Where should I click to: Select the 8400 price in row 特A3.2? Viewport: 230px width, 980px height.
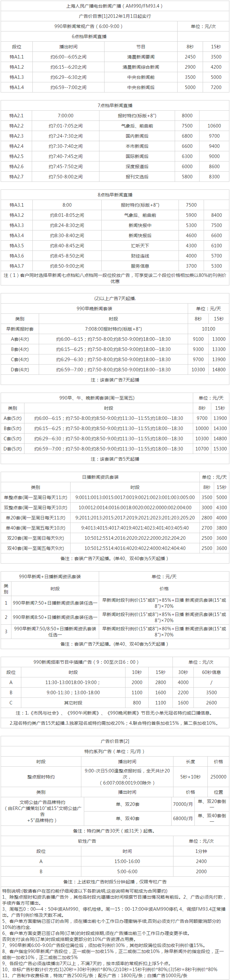pyautogui.click(x=217, y=215)
